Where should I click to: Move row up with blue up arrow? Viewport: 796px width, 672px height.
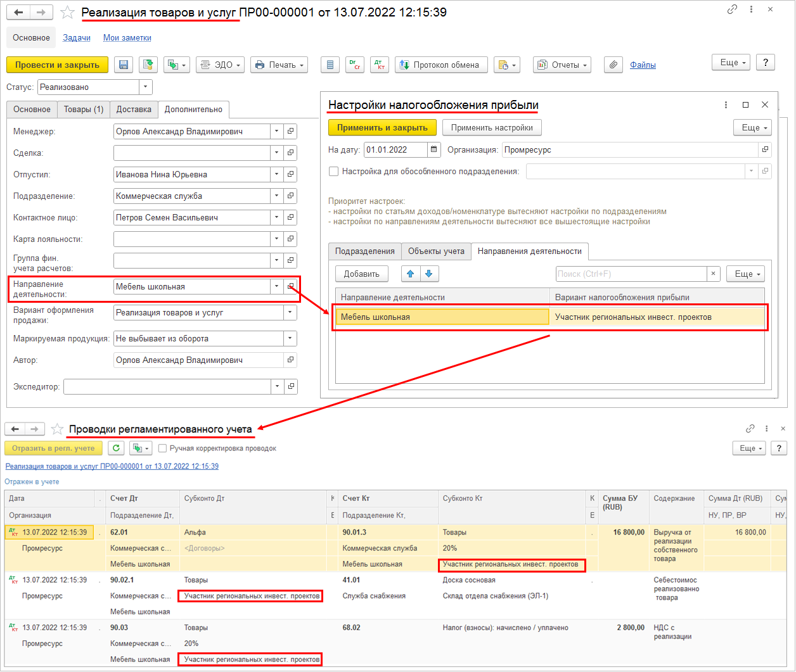[x=411, y=274]
